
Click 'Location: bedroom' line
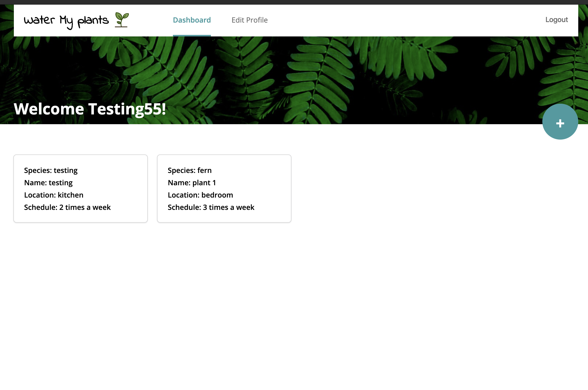200,195
